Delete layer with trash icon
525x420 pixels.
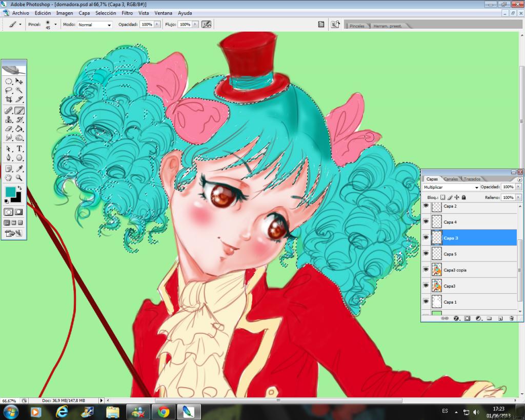(511, 318)
